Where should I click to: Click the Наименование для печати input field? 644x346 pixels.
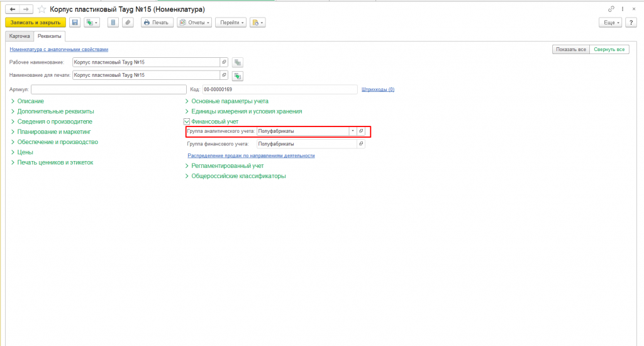click(146, 75)
